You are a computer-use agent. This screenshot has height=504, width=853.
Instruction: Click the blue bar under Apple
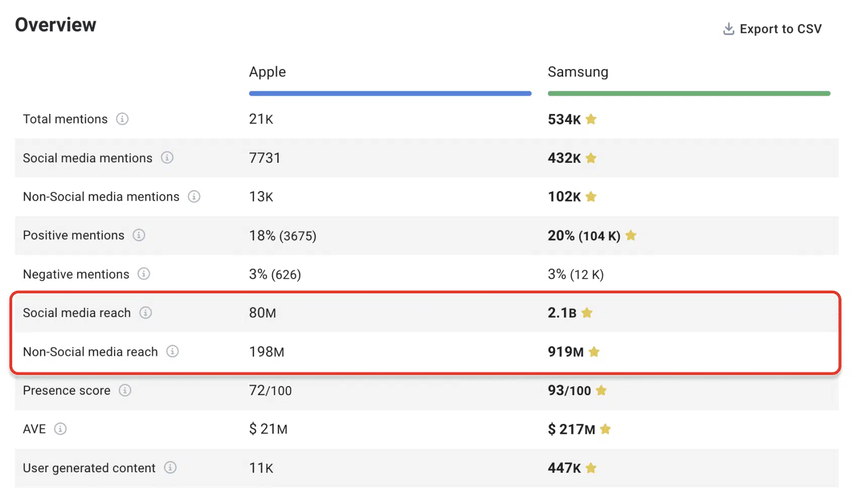click(x=390, y=93)
